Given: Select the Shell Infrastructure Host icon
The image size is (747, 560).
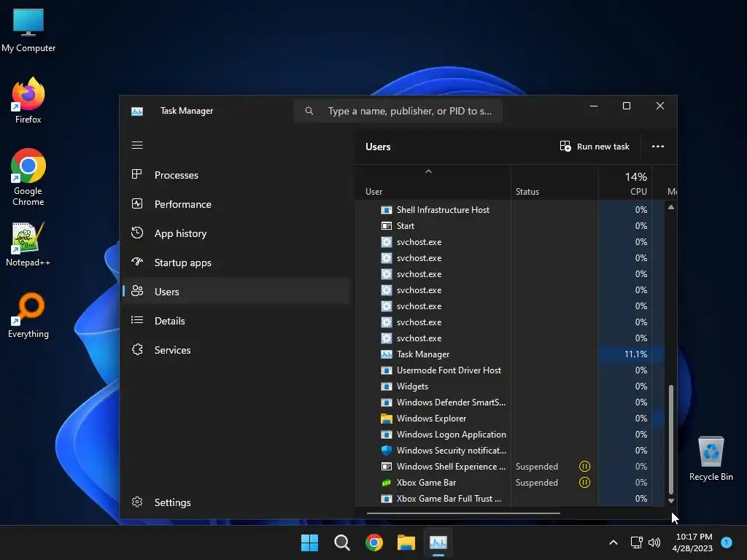Looking at the screenshot, I should pos(387,210).
